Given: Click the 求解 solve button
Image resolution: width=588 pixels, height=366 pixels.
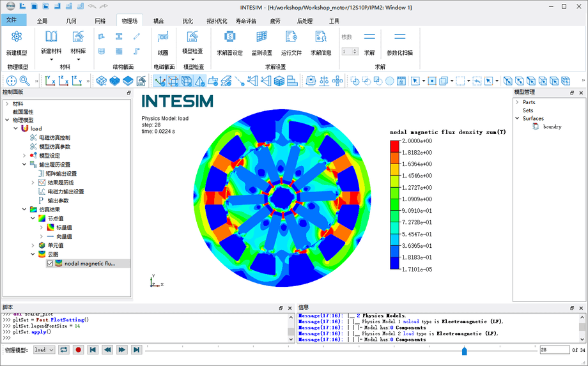Looking at the screenshot, I should (x=369, y=37).
